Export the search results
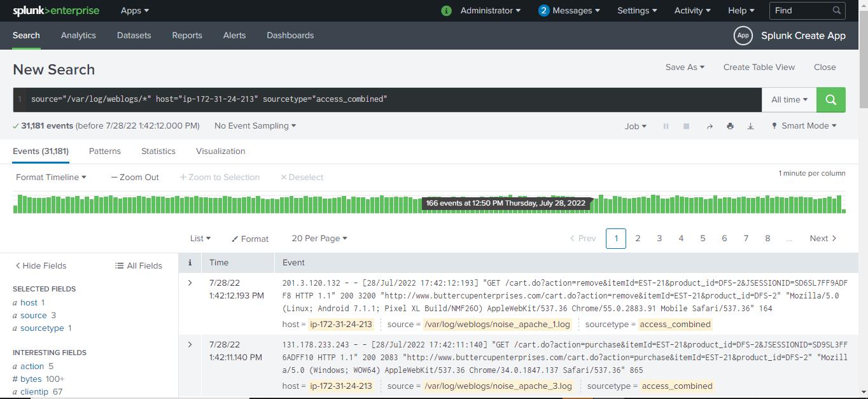868x399 pixels. tap(750, 125)
